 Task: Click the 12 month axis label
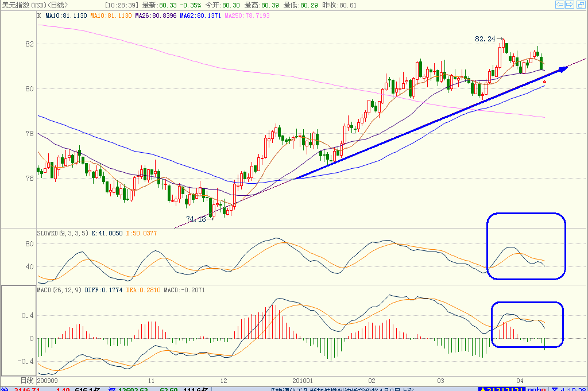(x=223, y=381)
